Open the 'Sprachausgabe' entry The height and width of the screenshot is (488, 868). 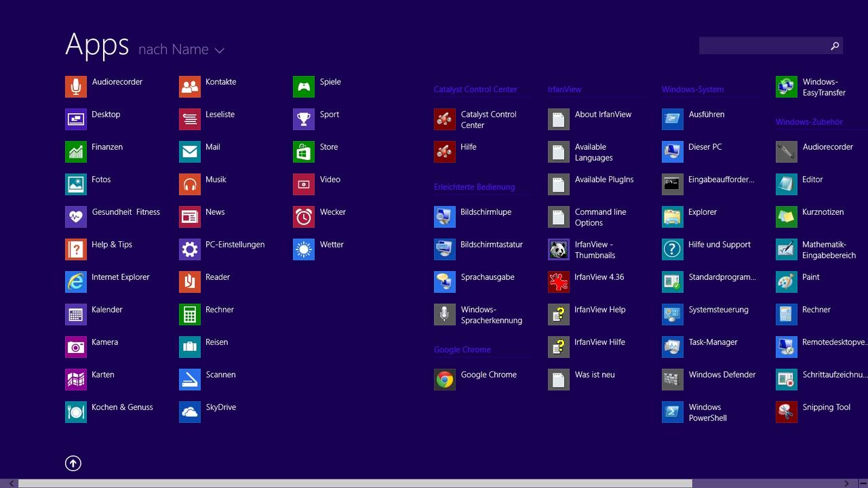tap(475, 282)
